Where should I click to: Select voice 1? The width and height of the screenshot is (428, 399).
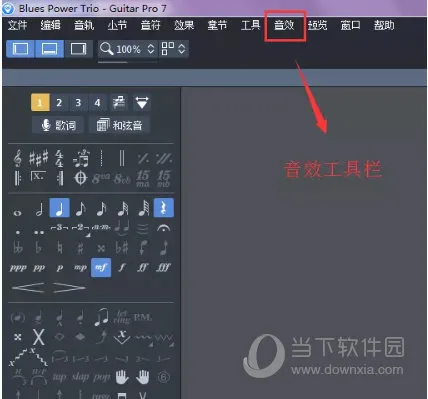pyautogui.click(x=40, y=102)
